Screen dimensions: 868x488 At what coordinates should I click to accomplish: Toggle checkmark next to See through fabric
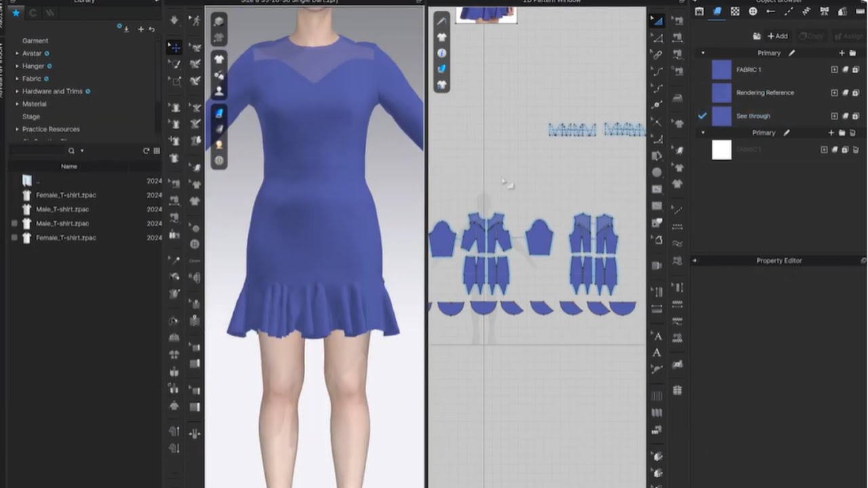click(x=703, y=116)
